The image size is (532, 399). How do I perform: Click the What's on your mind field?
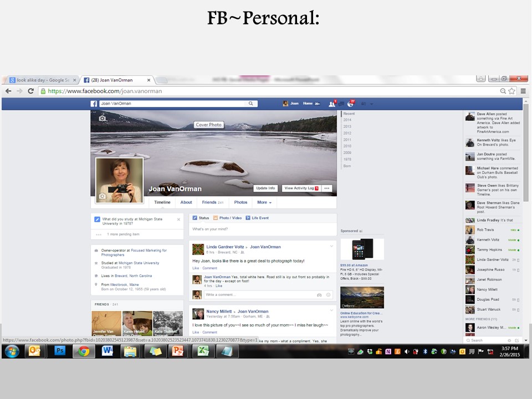tap(263, 229)
